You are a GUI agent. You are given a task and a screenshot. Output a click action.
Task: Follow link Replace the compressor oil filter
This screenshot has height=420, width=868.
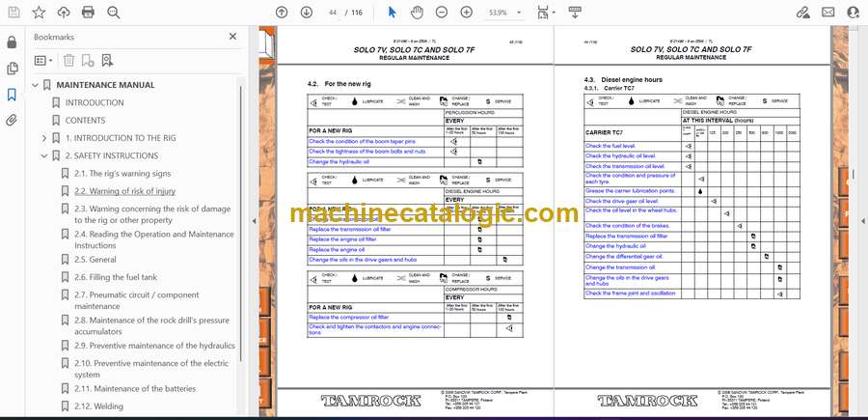point(349,318)
